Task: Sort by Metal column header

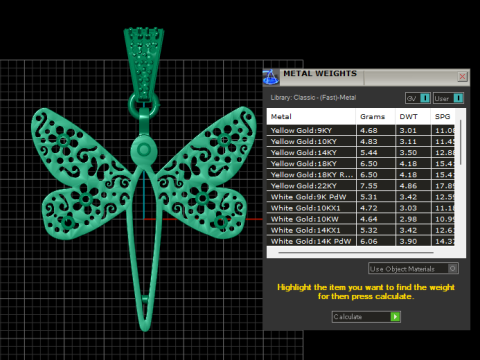Action: 311,117
